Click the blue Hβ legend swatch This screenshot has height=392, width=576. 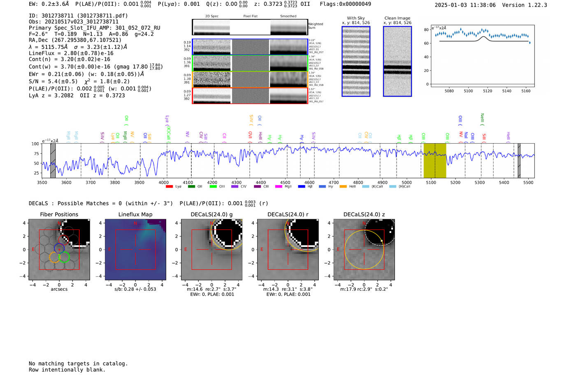click(302, 187)
